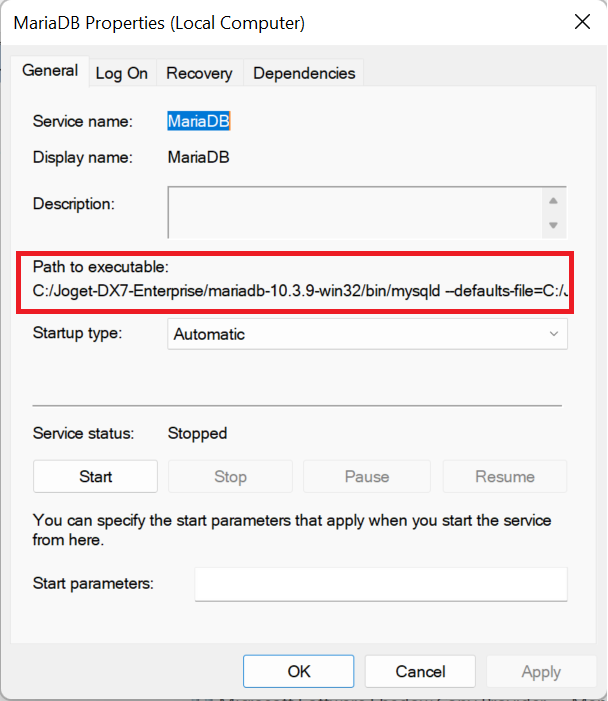Open the Startup type dropdown
Viewport: 608px width, 701px height.
[367, 334]
